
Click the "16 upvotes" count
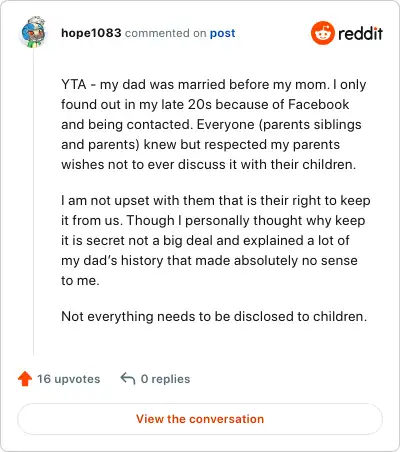tap(68, 379)
